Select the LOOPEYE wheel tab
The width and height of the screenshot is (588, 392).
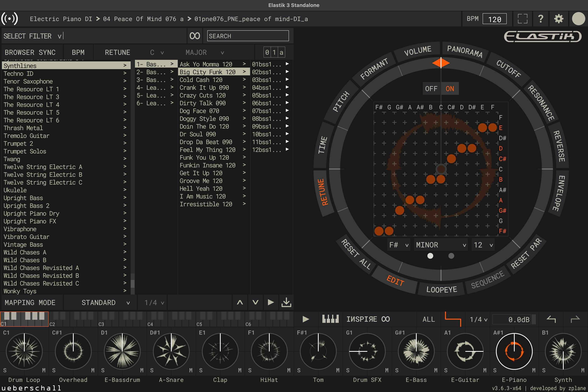[441, 289]
